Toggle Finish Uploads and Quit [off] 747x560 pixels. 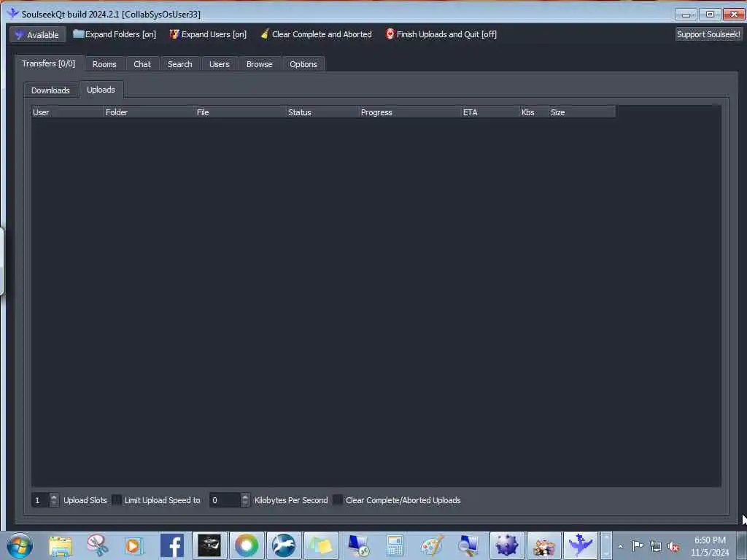click(441, 34)
